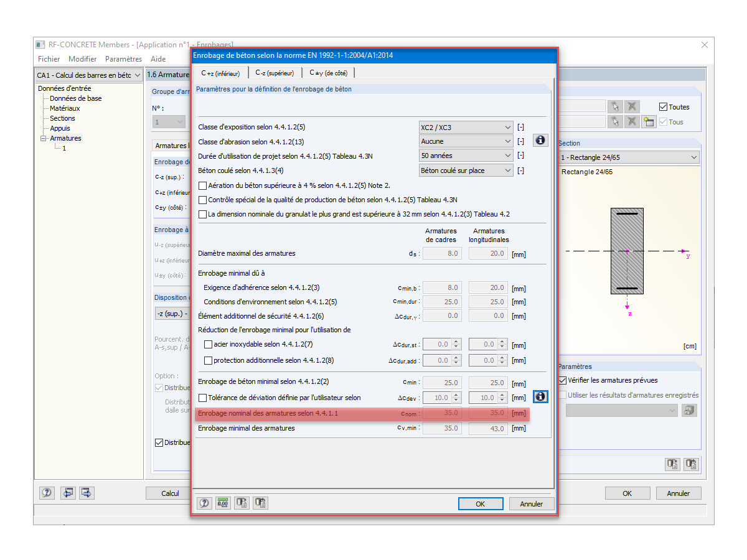Toggle Vérifier les armatures prévues
The width and height of the screenshot is (747, 560).
point(563,380)
